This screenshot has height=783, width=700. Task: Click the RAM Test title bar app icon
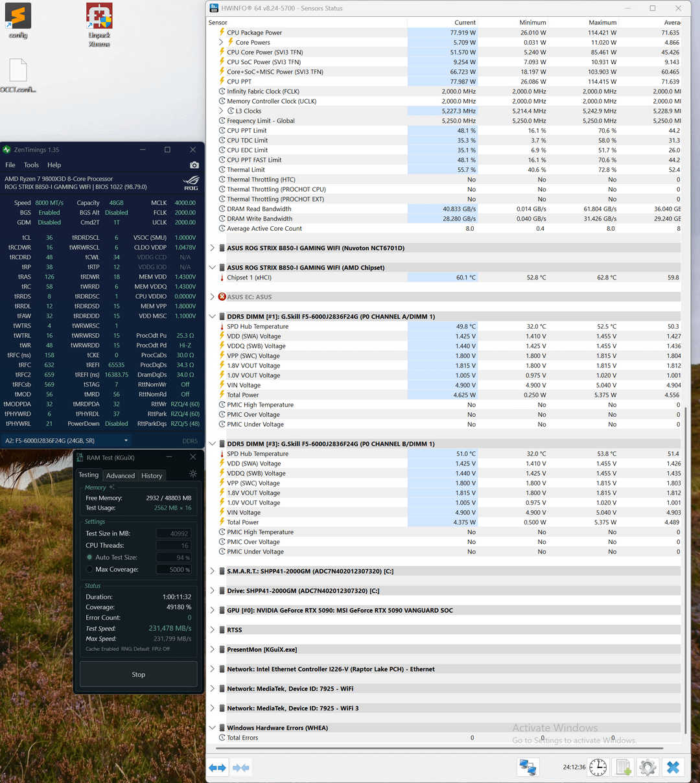80,458
